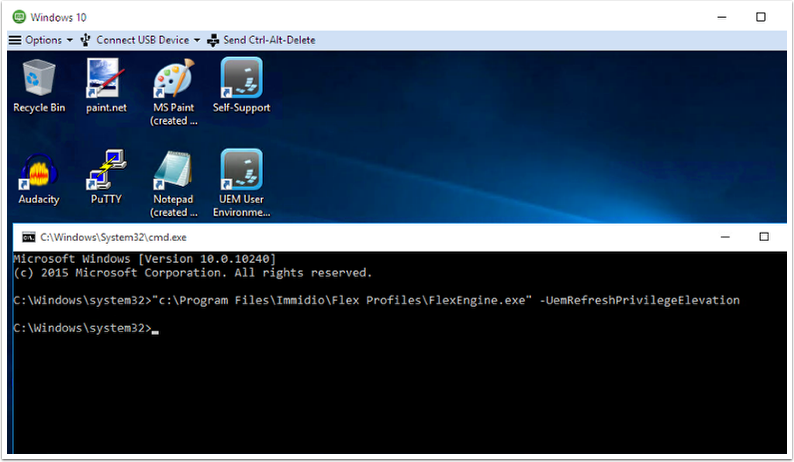The image size is (794, 462).
Task: Click the 2015 Microsoft Corporation copyright line
Action: point(192,273)
